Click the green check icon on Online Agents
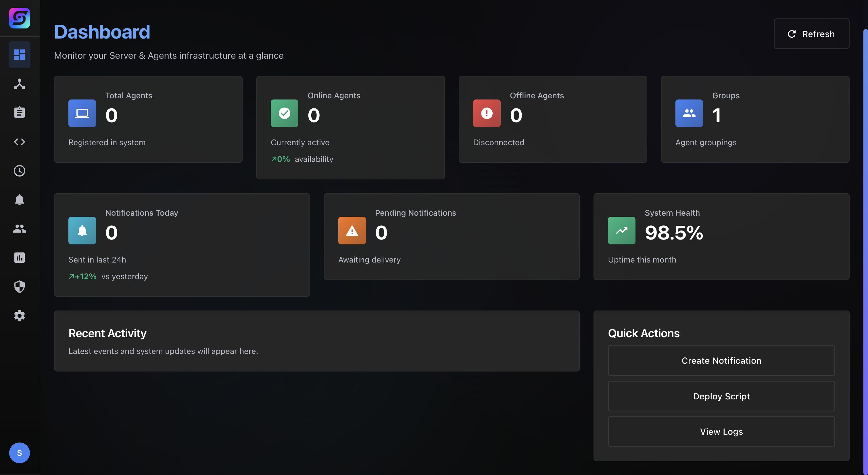Screen dimensions: 868x475 coord(284,114)
